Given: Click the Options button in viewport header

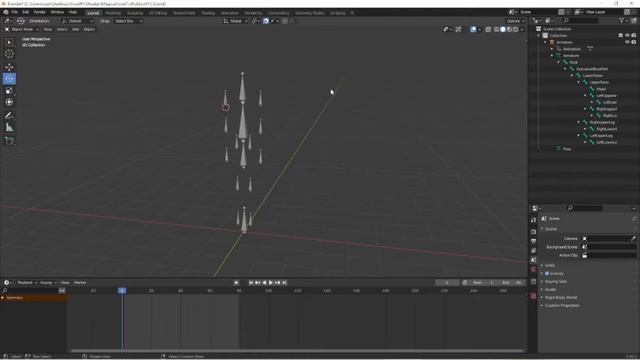Looking at the screenshot, I should click(x=515, y=21).
